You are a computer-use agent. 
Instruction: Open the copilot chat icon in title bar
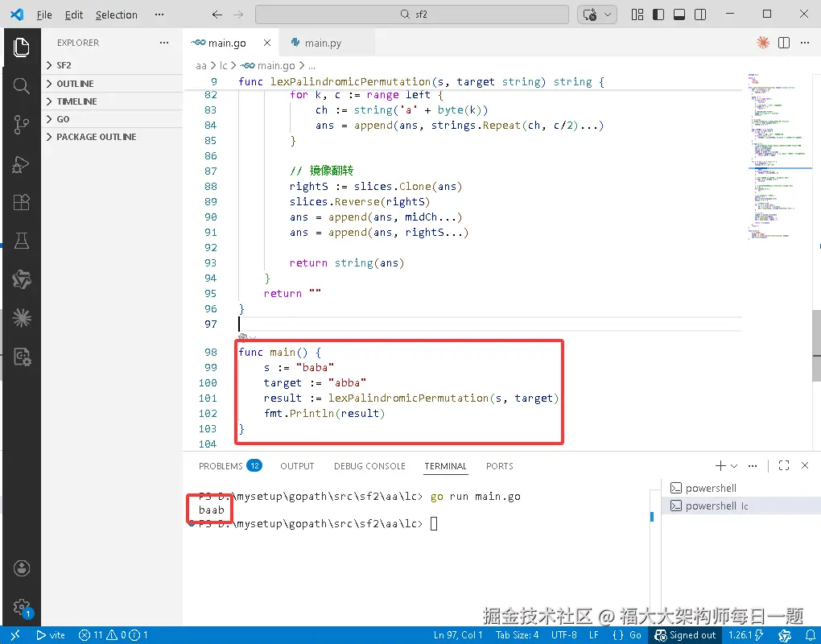point(589,14)
